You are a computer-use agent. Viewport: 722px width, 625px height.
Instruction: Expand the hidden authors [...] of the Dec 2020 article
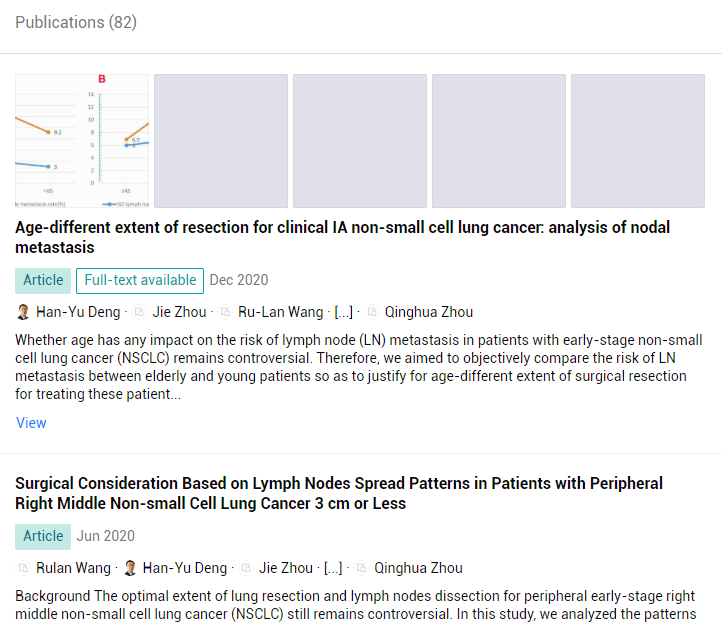[343, 312]
